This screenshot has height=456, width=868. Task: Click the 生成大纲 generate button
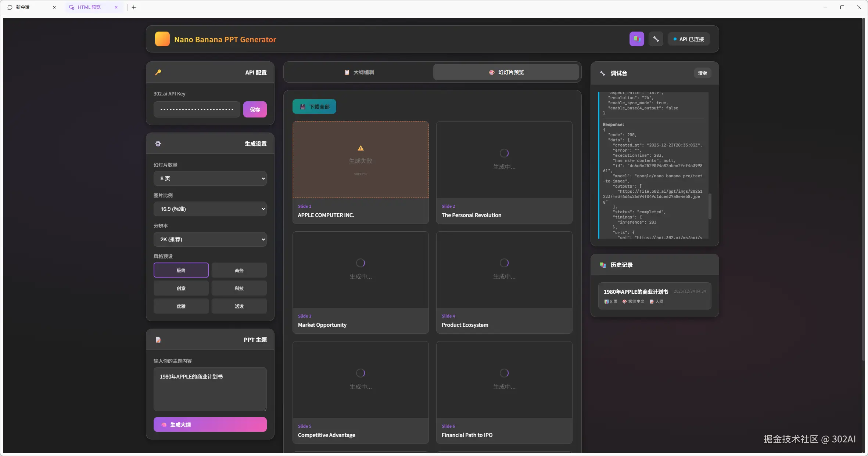[210, 424]
